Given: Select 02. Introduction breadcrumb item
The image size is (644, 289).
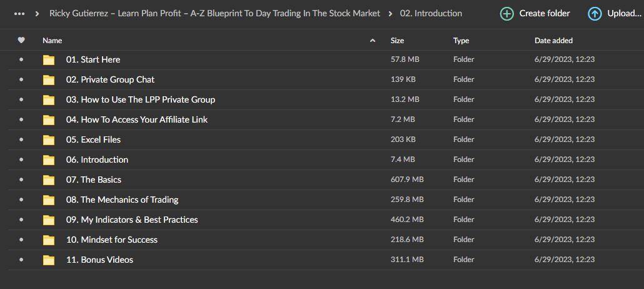Looking at the screenshot, I should [x=431, y=14].
